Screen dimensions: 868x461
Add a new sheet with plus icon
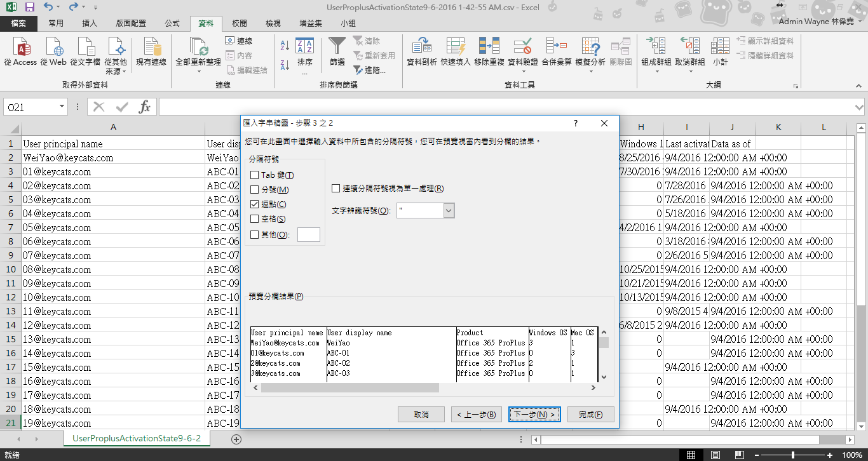click(x=236, y=439)
